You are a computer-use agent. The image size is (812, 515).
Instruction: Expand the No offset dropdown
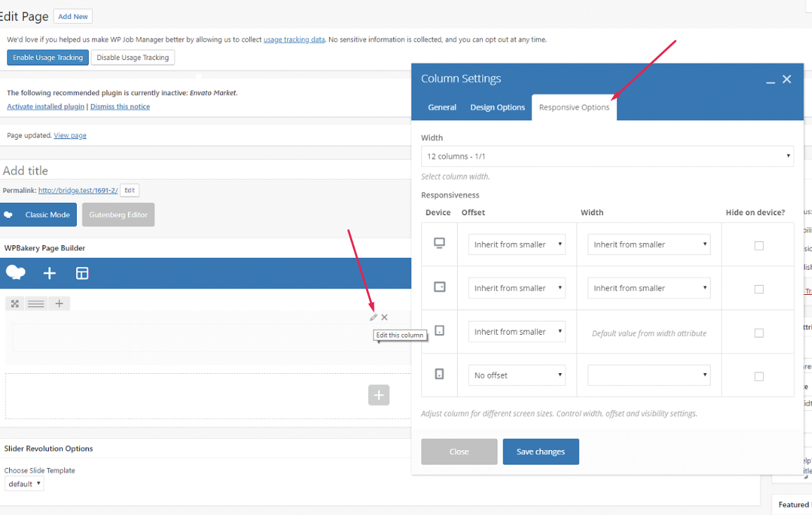click(516, 375)
